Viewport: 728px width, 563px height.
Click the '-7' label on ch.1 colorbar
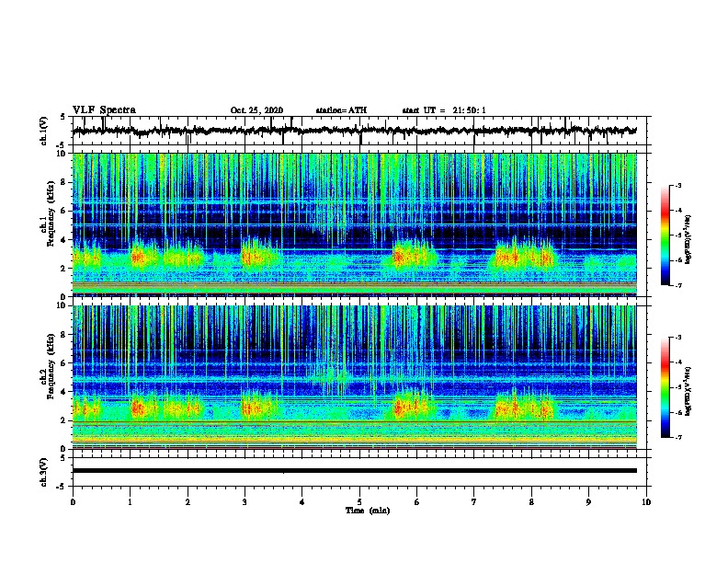click(x=677, y=285)
